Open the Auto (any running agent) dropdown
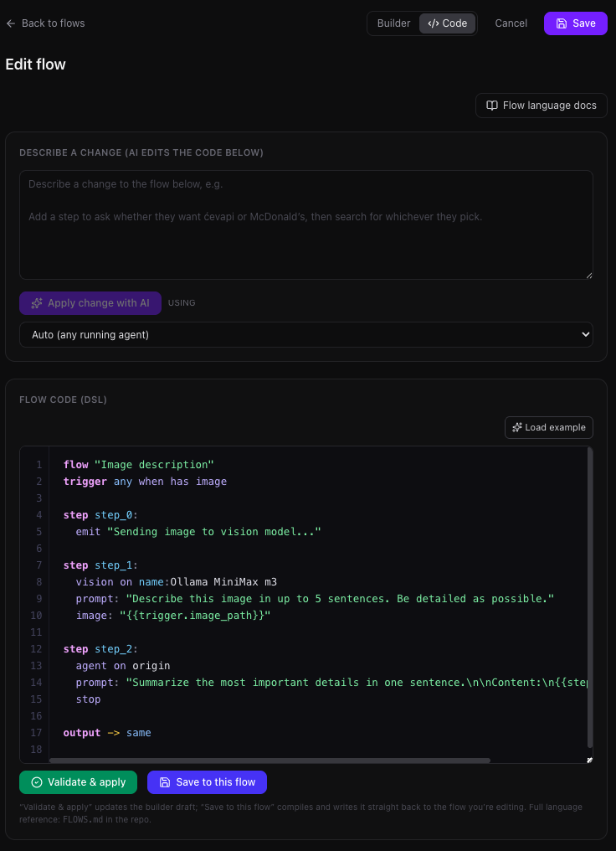The image size is (616, 851). pos(306,335)
